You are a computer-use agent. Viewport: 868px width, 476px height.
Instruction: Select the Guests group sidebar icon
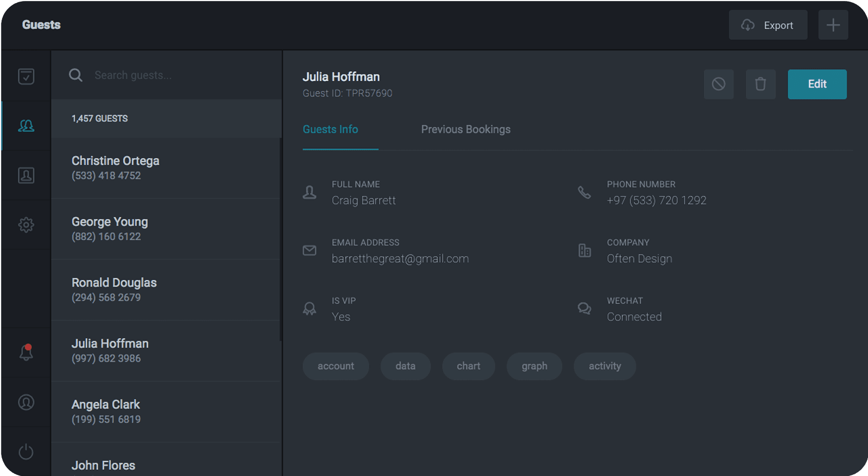point(26,126)
